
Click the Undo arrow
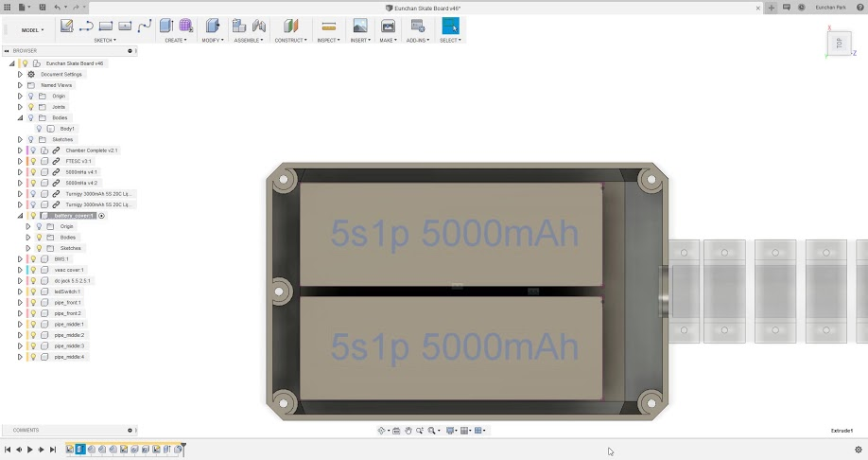[x=58, y=8]
